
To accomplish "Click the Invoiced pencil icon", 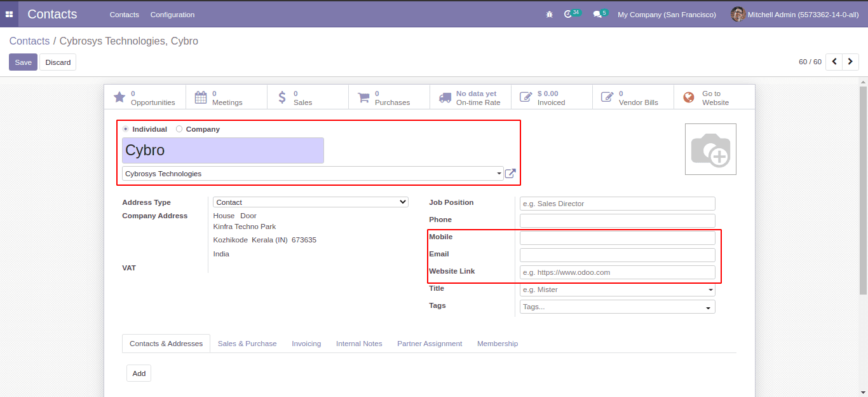I will pyautogui.click(x=526, y=97).
